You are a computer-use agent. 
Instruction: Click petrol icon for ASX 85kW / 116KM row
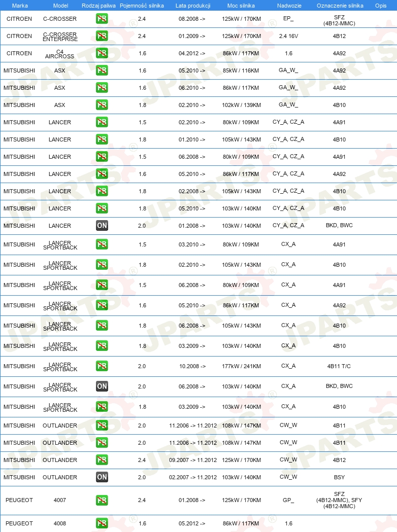(102, 70)
